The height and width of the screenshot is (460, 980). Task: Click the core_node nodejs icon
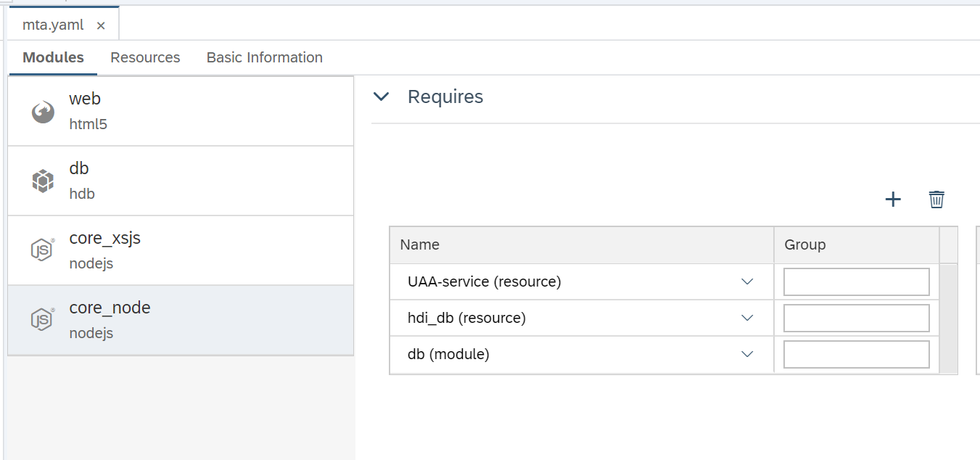pyautogui.click(x=43, y=319)
